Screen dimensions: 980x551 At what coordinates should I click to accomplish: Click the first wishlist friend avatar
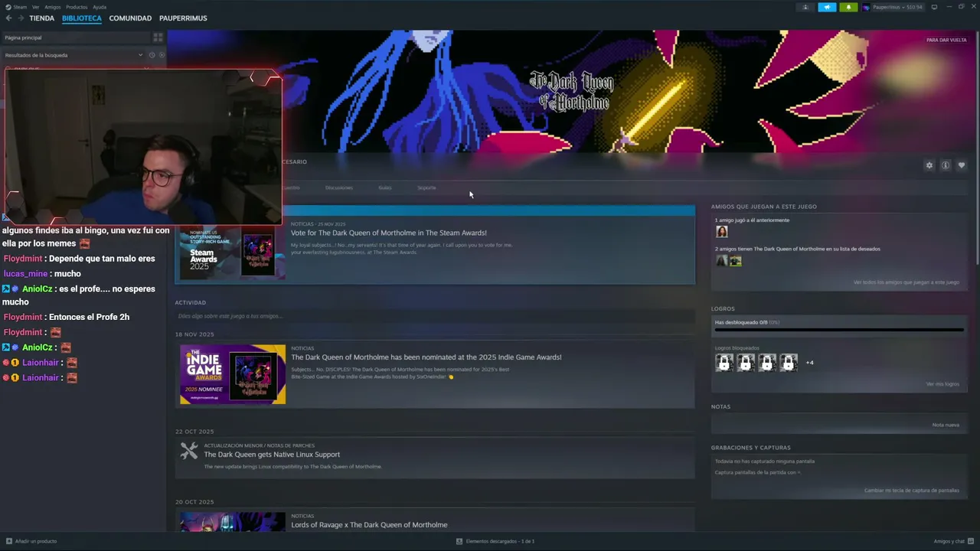pyautogui.click(x=721, y=261)
